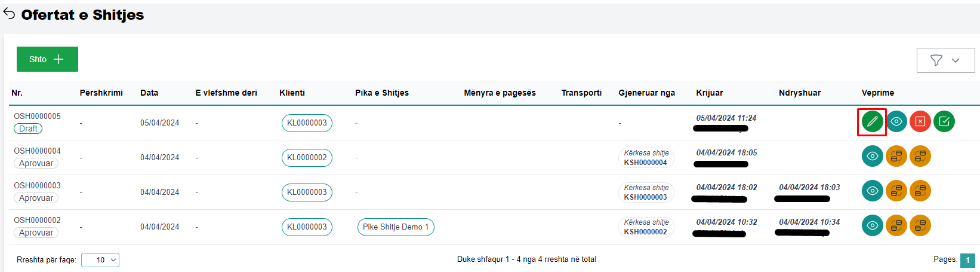Screen dimensions: 980x272
Task: Click first orange convert icon for OSH0000004
Action: [x=896, y=157]
